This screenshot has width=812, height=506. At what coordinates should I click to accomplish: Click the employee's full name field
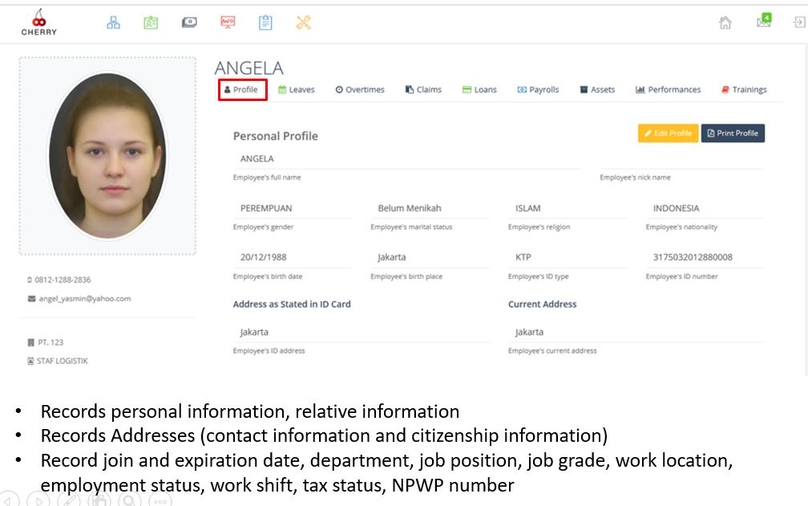click(x=406, y=159)
